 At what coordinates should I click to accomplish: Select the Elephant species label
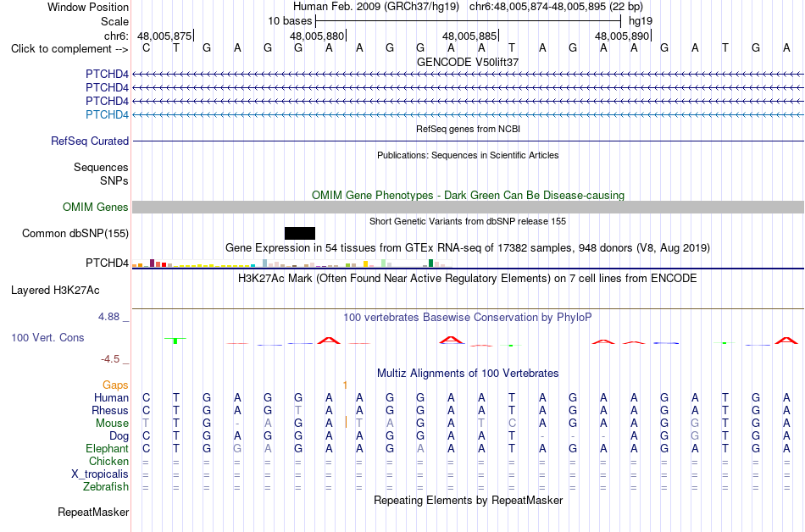pyautogui.click(x=108, y=449)
